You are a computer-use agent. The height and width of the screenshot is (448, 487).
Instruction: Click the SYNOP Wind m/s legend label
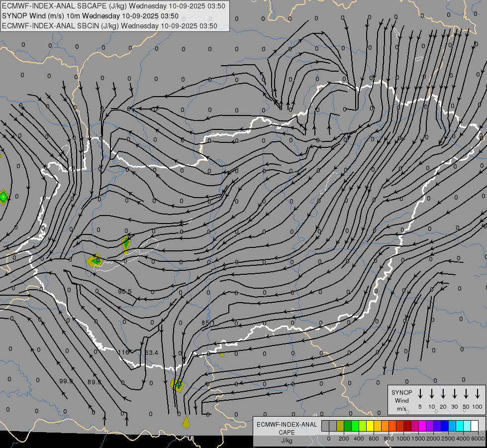pyautogui.click(x=401, y=400)
